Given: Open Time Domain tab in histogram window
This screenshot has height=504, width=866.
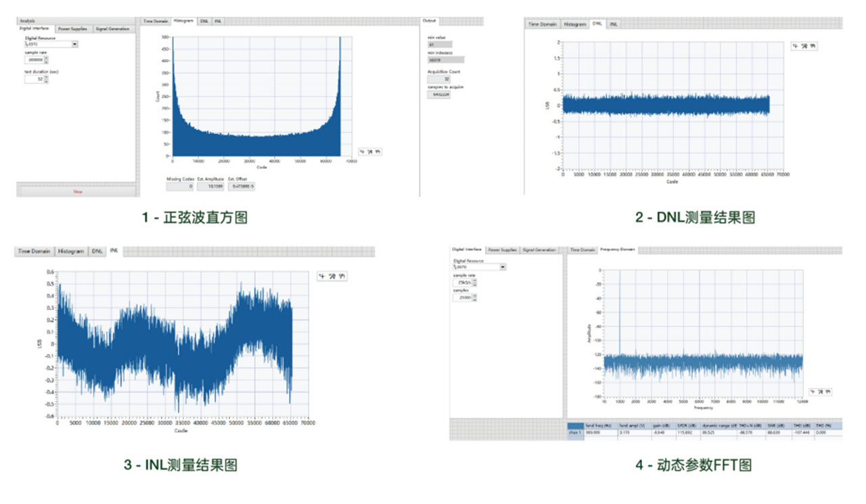Looking at the screenshot, I should pyautogui.click(x=155, y=22).
